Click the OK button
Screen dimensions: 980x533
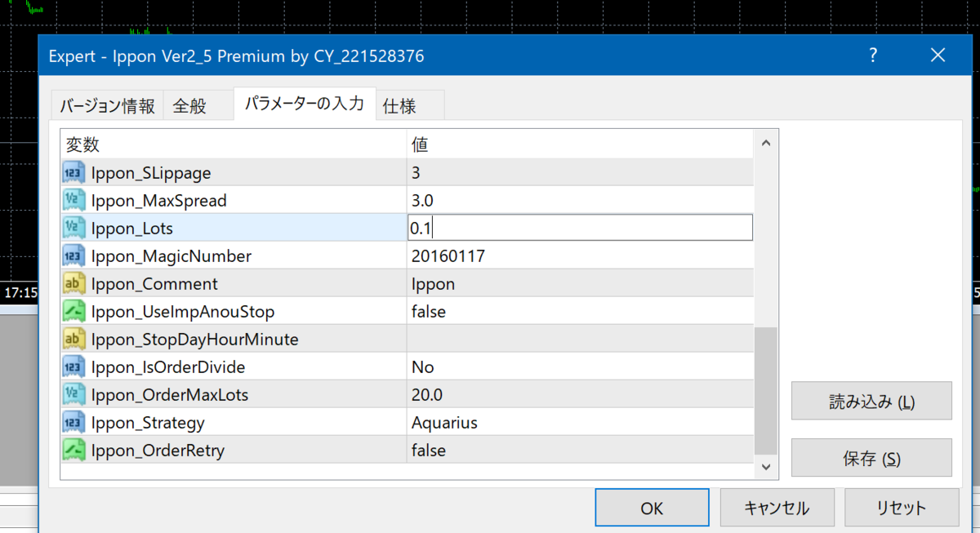[652, 508]
